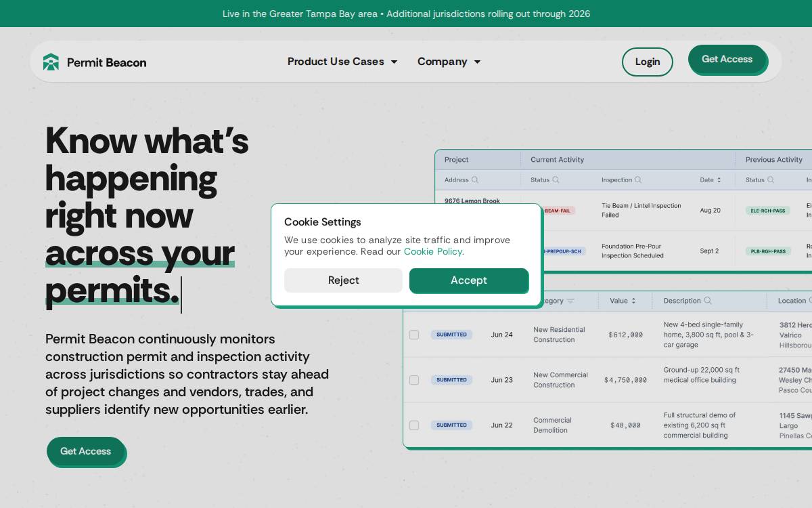Viewport: 812px width, 508px height.
Task: Click the Description column search icon
Action: (708, 301)
